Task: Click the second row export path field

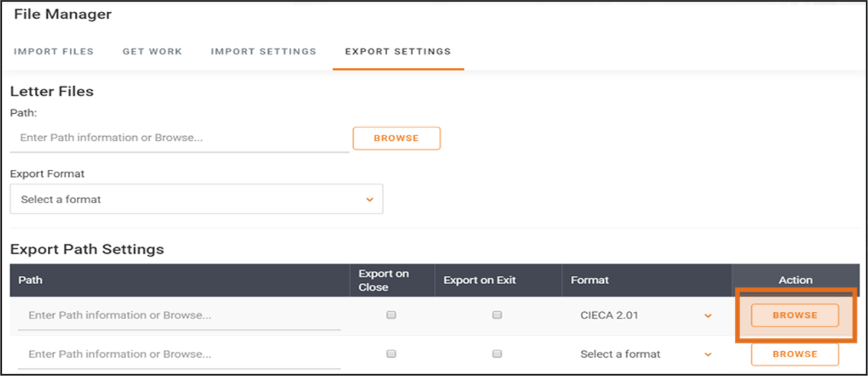Action: 179,354
